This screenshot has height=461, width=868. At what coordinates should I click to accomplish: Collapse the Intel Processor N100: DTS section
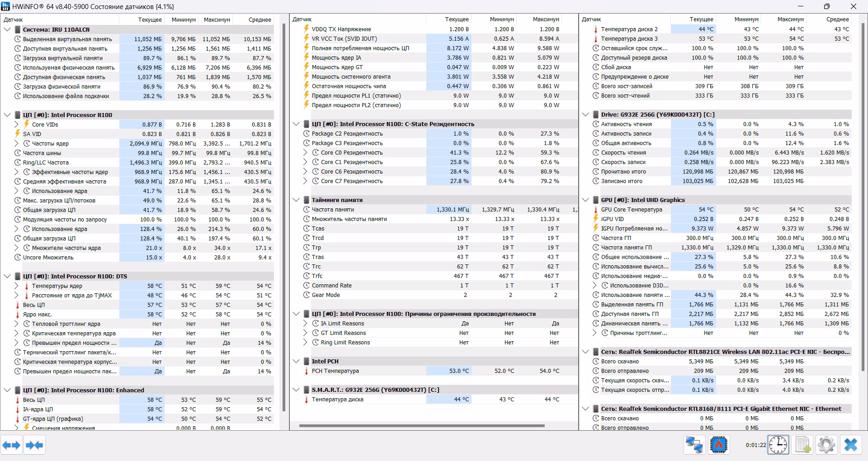click(x=7, y=276)
